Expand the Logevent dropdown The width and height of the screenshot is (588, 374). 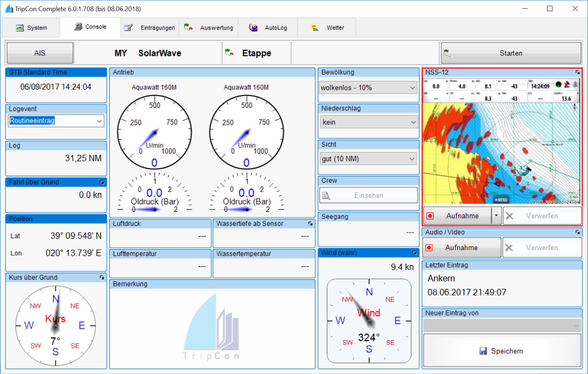click(x=99, y=121)
